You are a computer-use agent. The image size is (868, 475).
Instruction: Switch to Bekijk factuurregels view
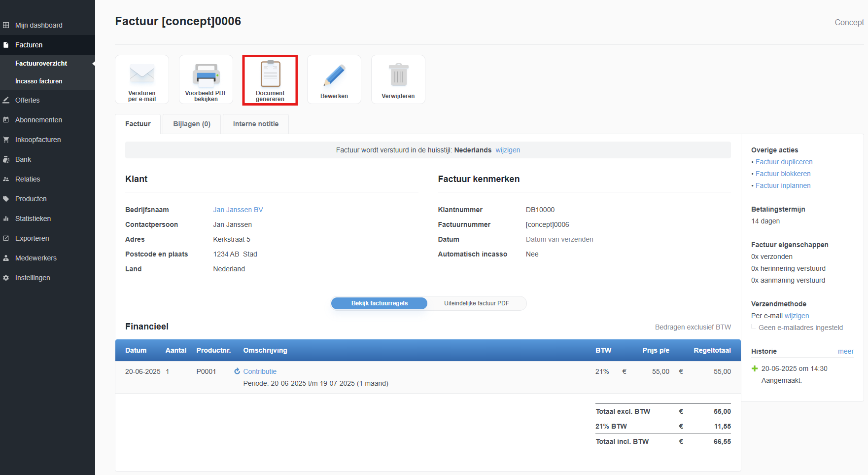[379, 303]
